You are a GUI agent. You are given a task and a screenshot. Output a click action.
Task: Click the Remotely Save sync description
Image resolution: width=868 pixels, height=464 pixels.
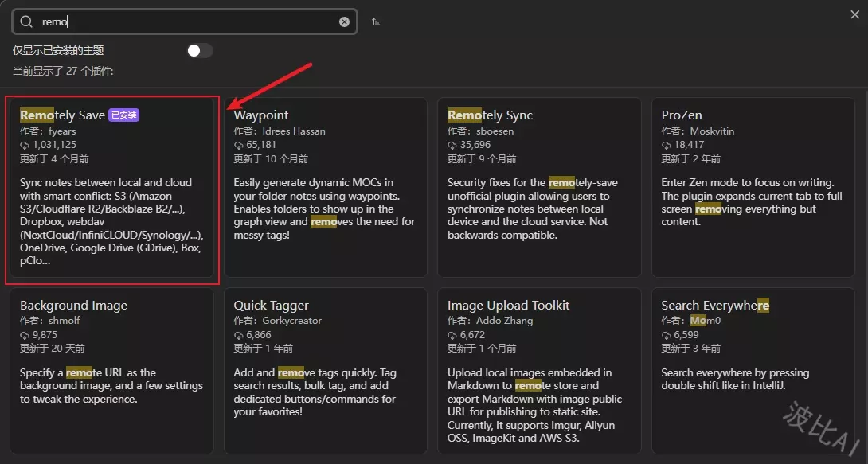pos(111,222)
